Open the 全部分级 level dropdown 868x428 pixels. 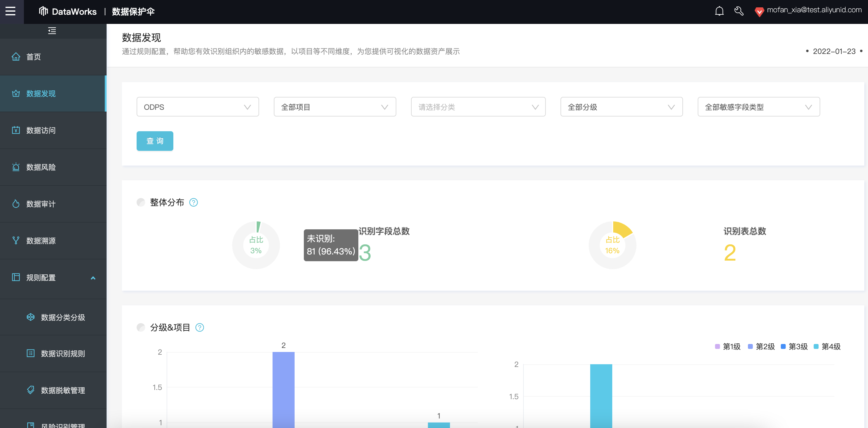point(621,107)
